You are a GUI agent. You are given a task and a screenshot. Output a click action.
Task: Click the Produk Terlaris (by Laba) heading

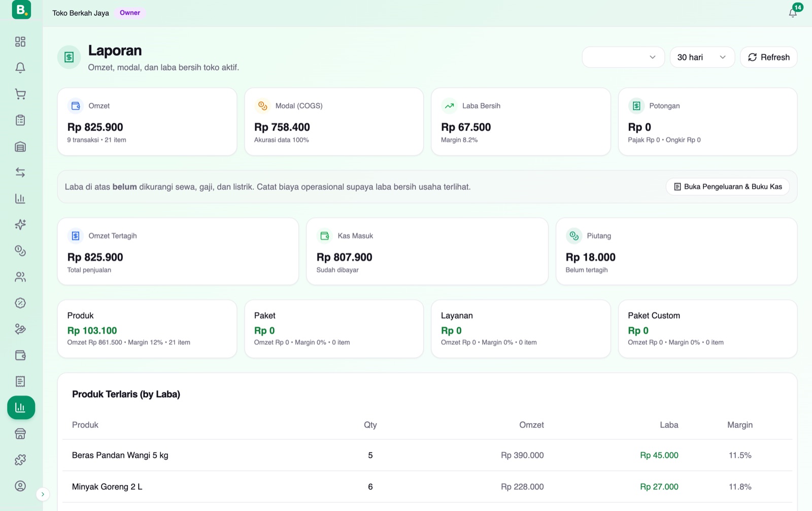(x=126, y=394)
